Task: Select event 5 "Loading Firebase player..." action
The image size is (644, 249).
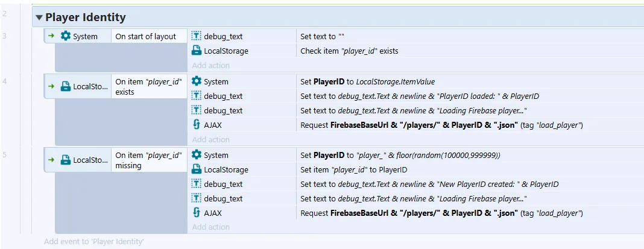Action: [x=414, y=198]
